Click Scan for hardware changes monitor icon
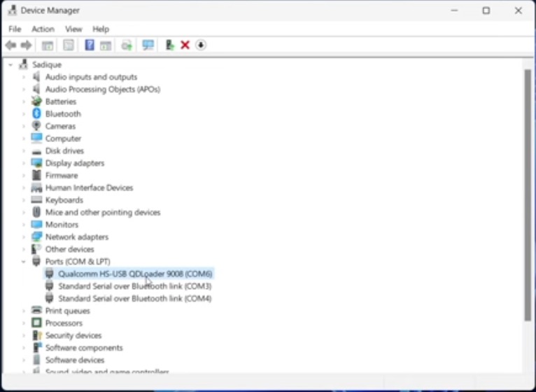 coord(148,45)
